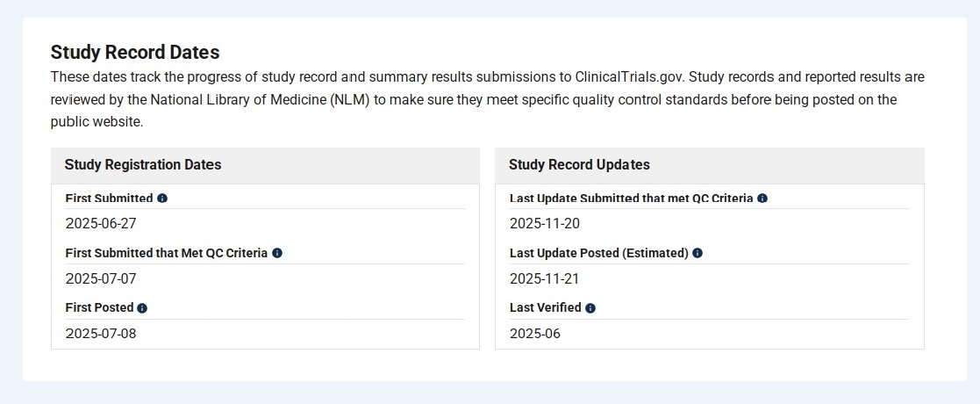Image resolution: width=980 pixels, height=404 pixels.
Task: Click the Study Record Dates heading
Action: click(135, 52)
